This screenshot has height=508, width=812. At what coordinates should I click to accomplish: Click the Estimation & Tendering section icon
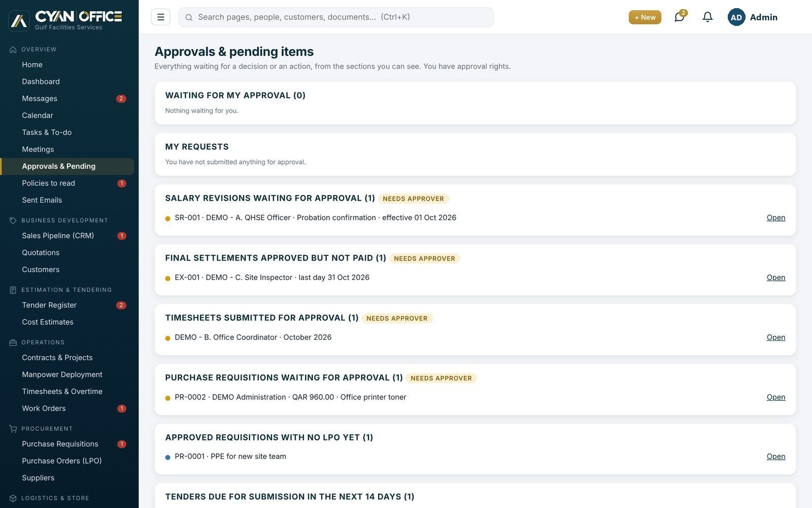tap(13, 290)
